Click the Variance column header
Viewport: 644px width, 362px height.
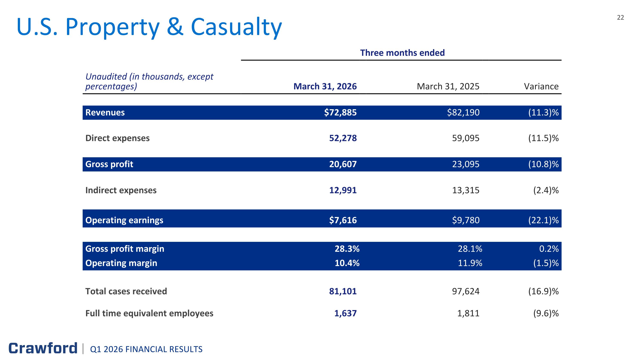click(x=541, y=86)
